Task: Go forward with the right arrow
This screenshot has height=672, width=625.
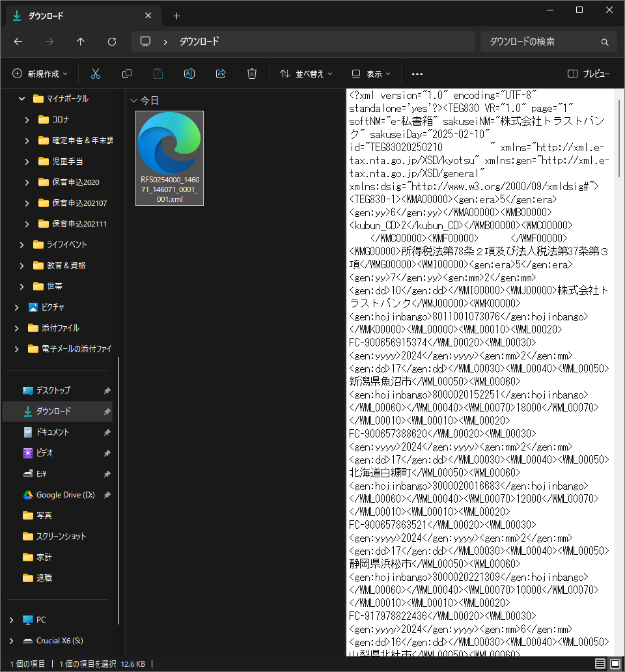Action: (49, 42)
